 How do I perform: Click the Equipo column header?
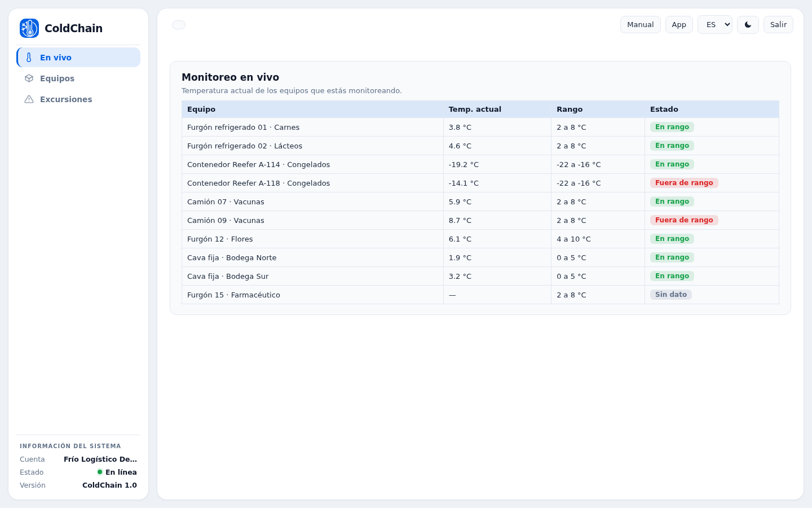point(312,110)
